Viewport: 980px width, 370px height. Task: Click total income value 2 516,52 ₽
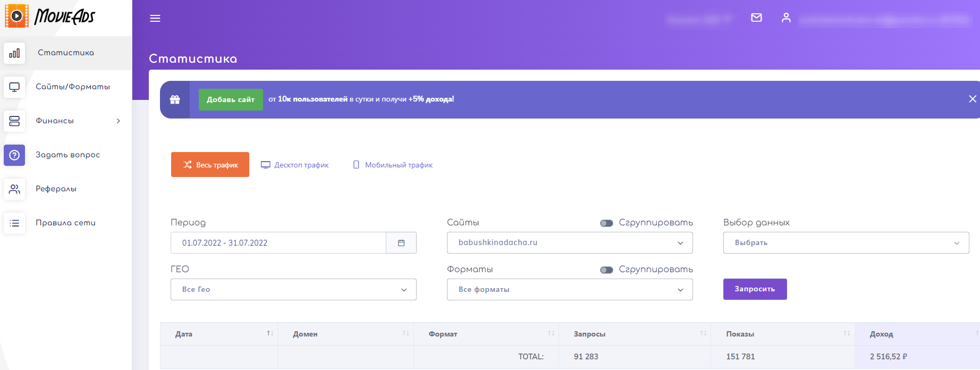tap(888, 357)
